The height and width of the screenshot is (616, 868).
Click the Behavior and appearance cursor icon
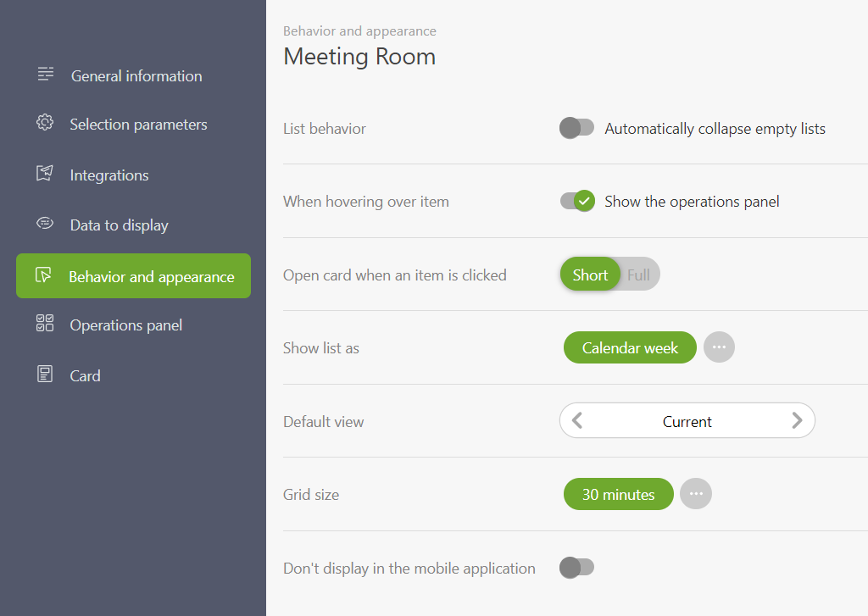(x=43, y=275)
